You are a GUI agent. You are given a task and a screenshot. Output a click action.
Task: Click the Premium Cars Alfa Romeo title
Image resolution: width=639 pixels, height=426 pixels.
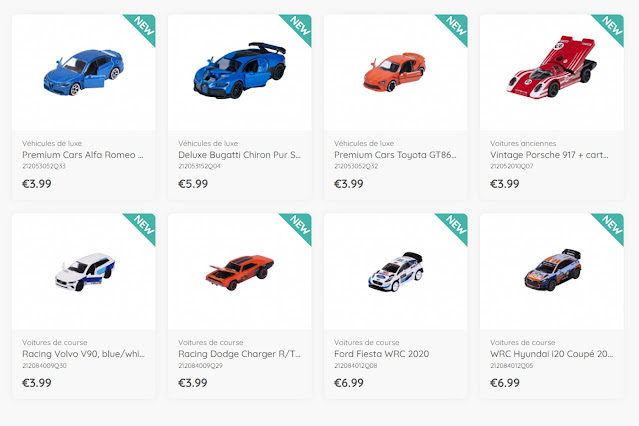click(83, 155)
